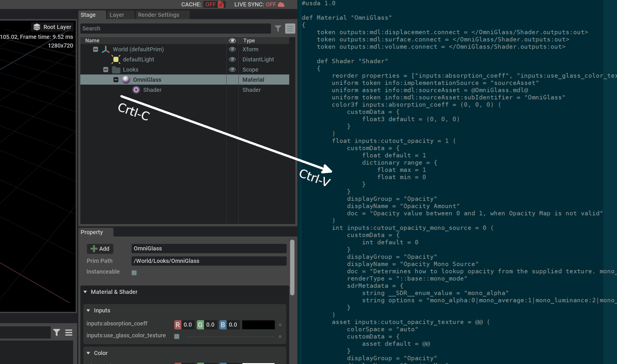Enable the Instanceable checkbox
617x364 pixels.
(x=134, y=272)
